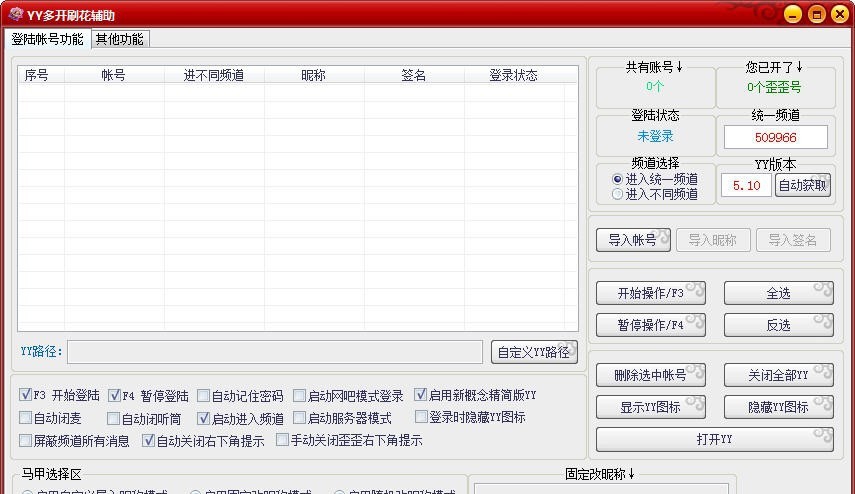Viewport: 855px width, 494px height.
Task: Click the 自定义YY路径 button
Action: [534, 352]
